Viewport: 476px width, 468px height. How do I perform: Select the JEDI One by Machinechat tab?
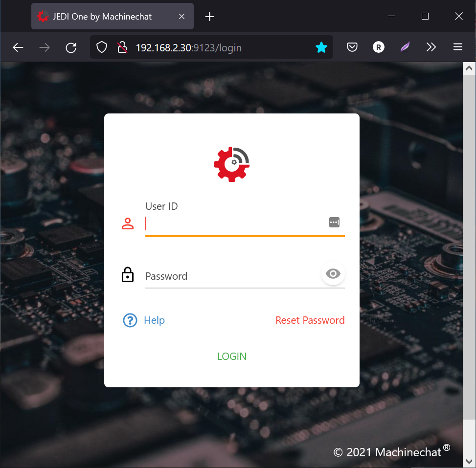(103, 17)
